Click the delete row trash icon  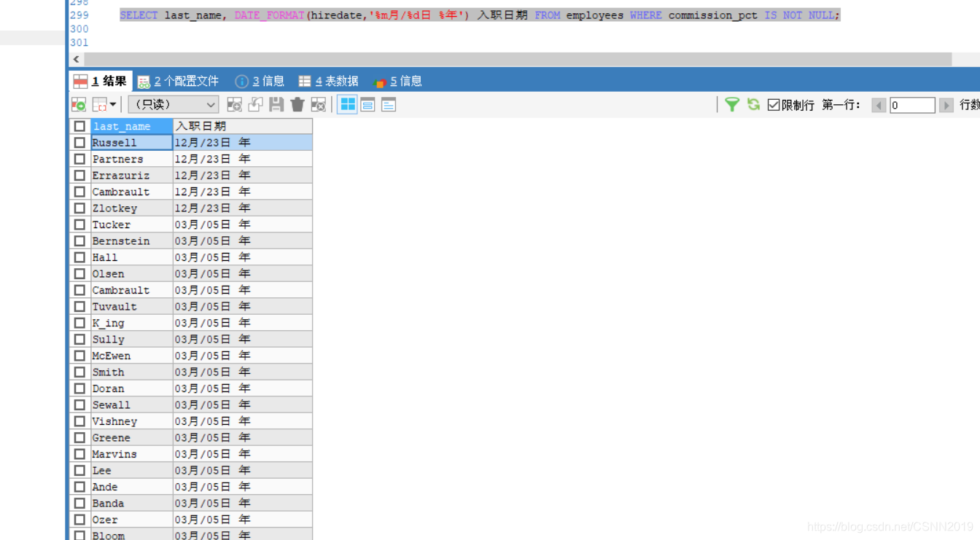(x=297, y=105)
